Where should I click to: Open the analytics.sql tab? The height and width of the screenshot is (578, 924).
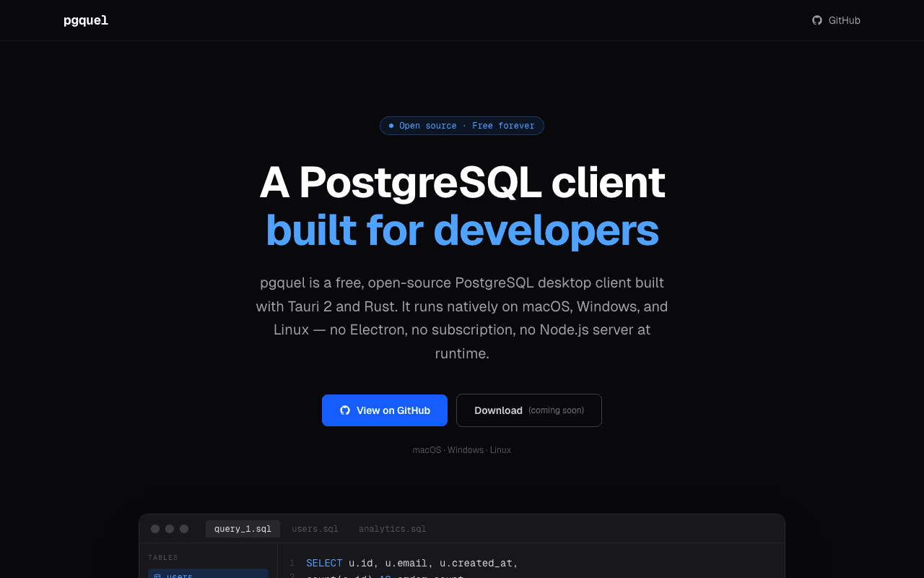click(x=393, y=529)
